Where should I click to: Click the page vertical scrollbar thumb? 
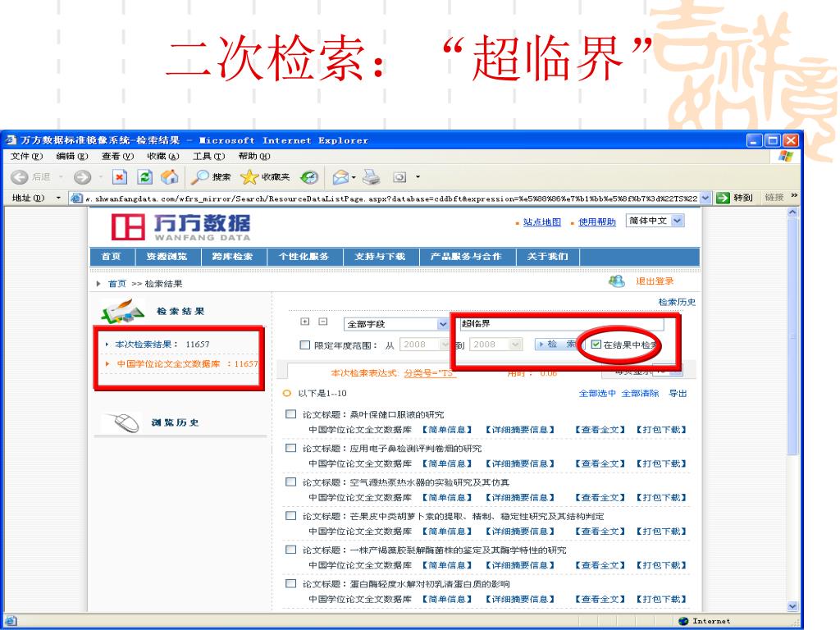[793, 336]
